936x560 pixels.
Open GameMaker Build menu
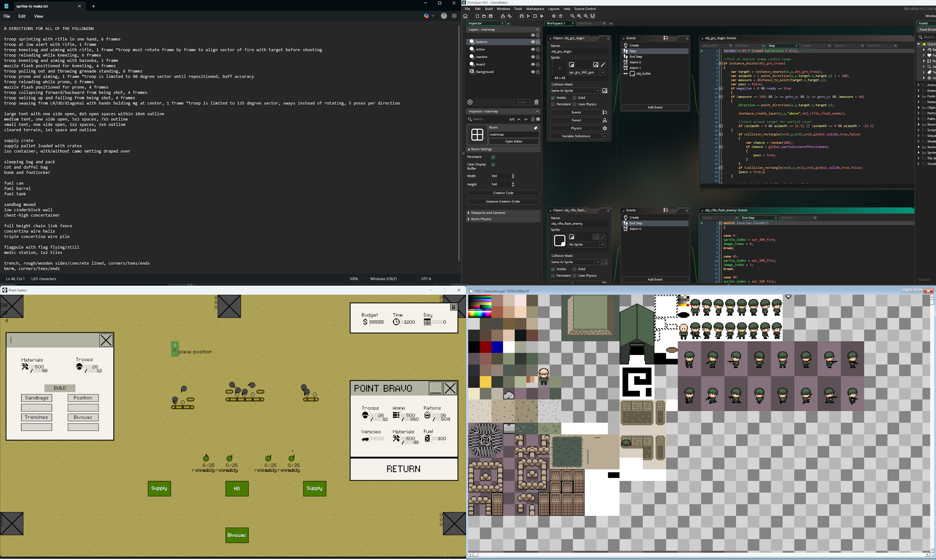pyautogui.click(x=489, y=9)
